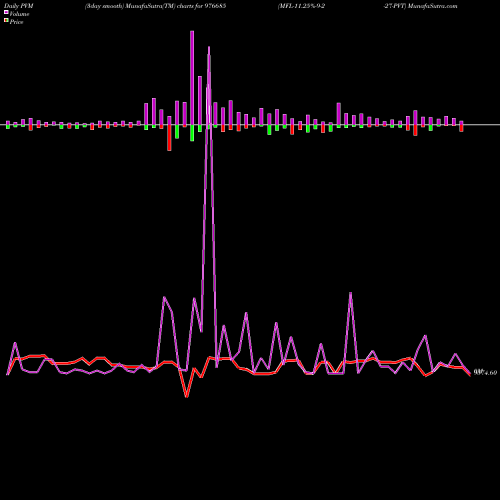Click the highest peak of the magenta volume line
Image resolution: width=500 pixels, height=500 pixels.
pyautogui.click(x=209, y=48)
